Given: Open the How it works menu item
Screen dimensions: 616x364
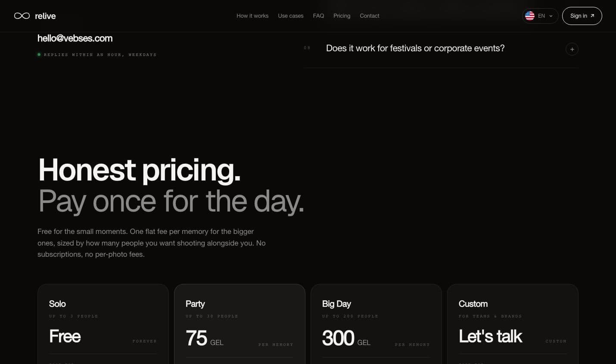Looking at the screenshot, I should click(x=252, y=16).
